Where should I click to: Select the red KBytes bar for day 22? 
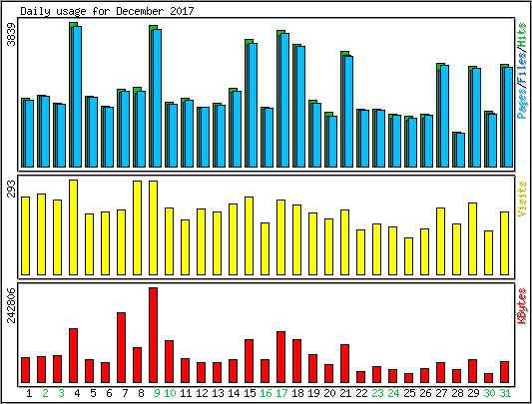(360, 377)
